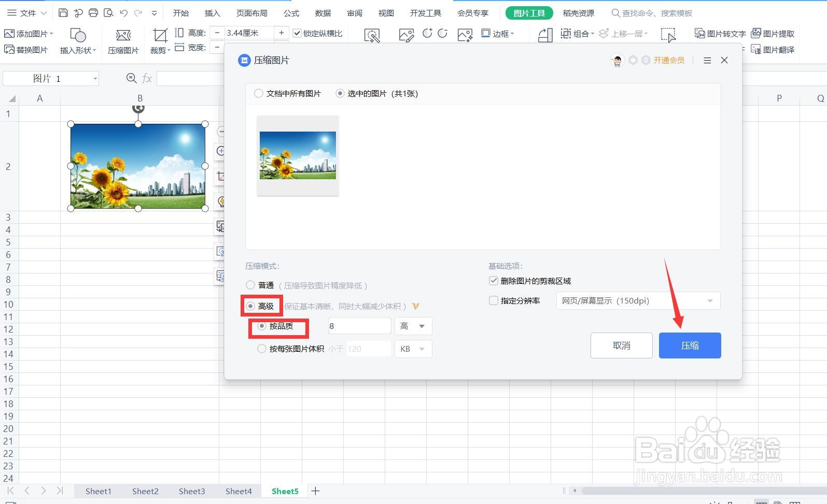Viewport: 827px width, 504px height.
Task: Open the Group (组合) dropdown
Action: tap(577, 34)
